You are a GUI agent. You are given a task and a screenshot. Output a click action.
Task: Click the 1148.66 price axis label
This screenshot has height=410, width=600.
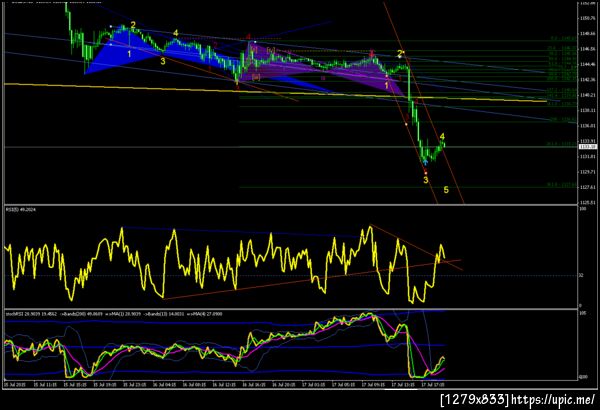coord(588,34)
